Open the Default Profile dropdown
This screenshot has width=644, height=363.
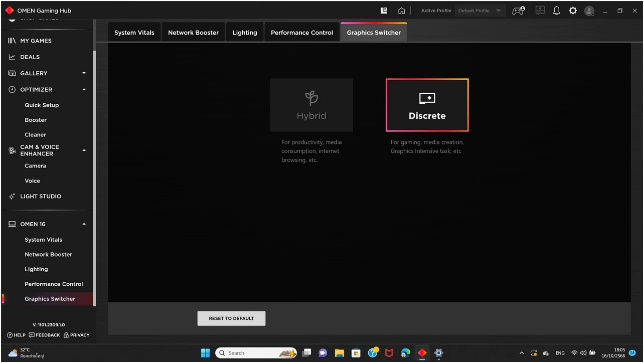click(x=479, y=11)
